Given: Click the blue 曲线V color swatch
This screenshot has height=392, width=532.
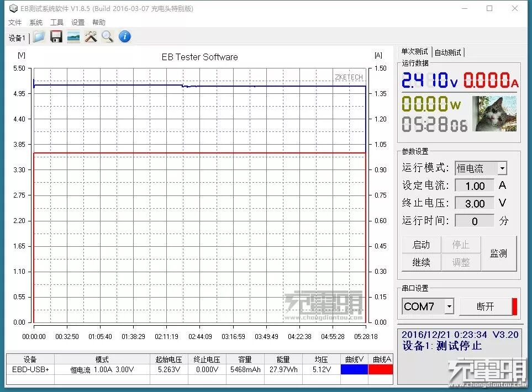Looking at the screenshot, I should coord(354,369).
